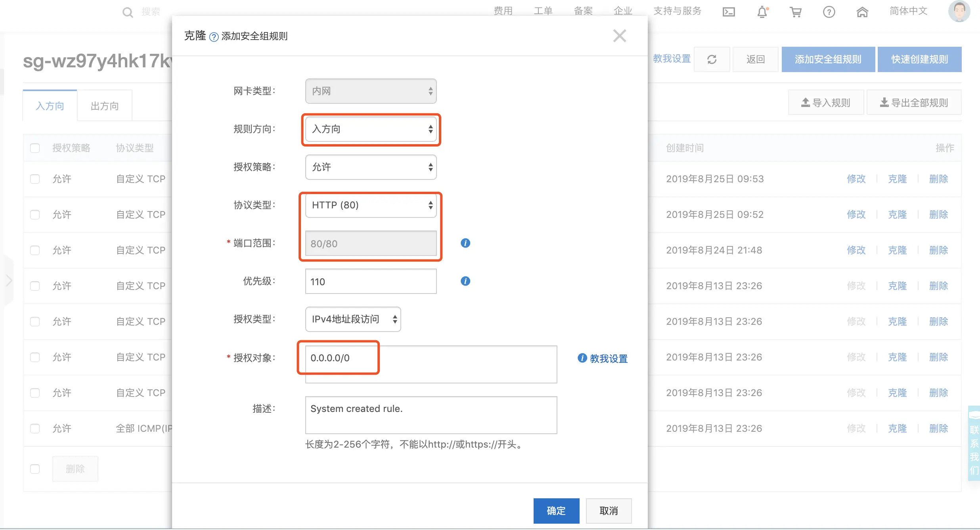Click the blue confirm button
The image size is (980, 530).
tap(556, 511)
